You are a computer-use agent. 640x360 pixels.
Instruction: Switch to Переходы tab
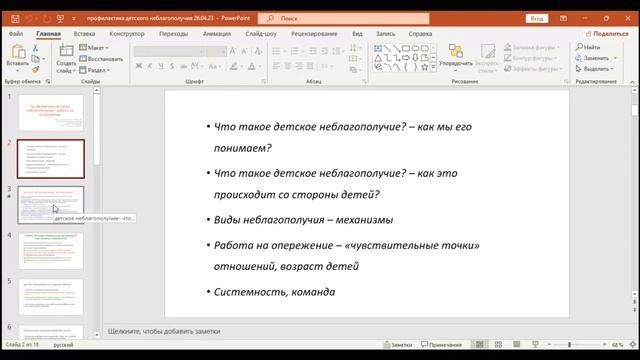coord(173,34)
